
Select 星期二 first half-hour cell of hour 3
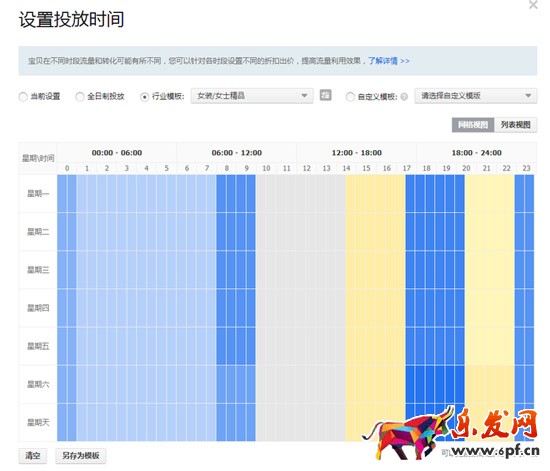coord(122,232)
